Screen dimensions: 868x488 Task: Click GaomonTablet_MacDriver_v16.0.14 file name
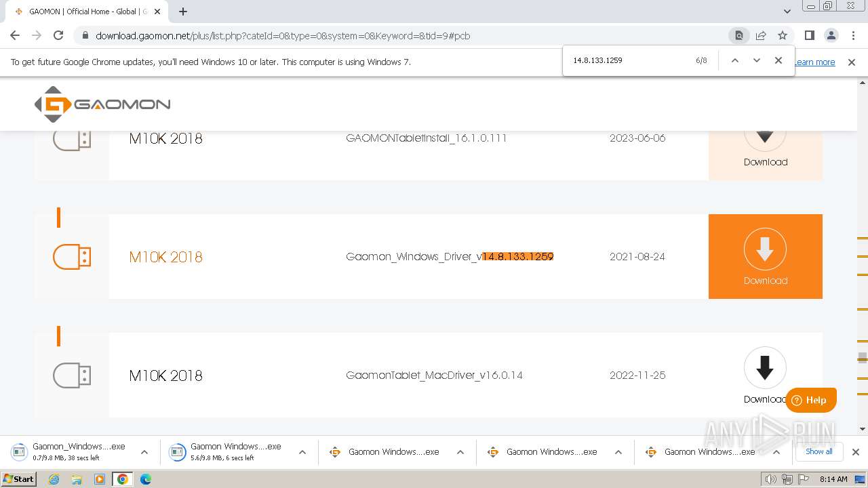pos(434,375)
